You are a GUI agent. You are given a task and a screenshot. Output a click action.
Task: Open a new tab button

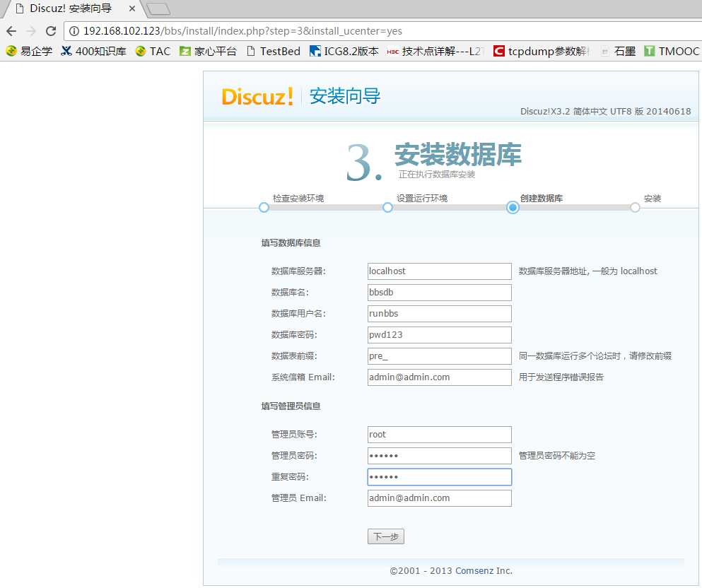coord(158,8)
